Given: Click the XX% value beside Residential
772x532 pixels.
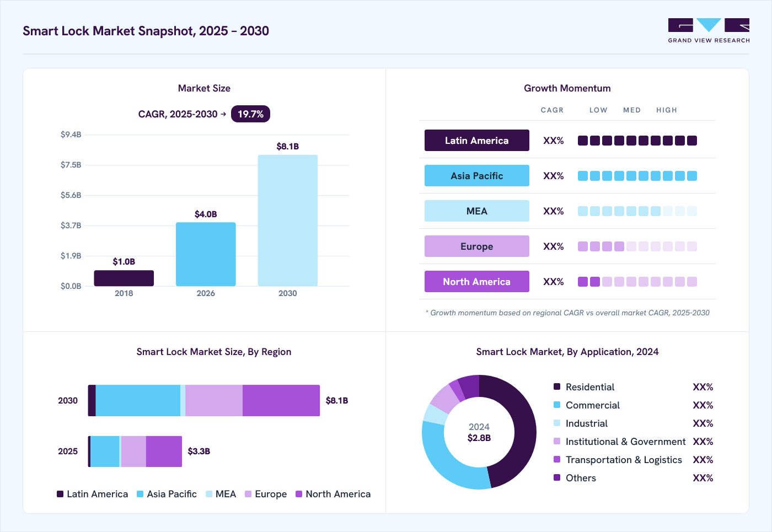Looking at the screenshot, I should [703, 387].
